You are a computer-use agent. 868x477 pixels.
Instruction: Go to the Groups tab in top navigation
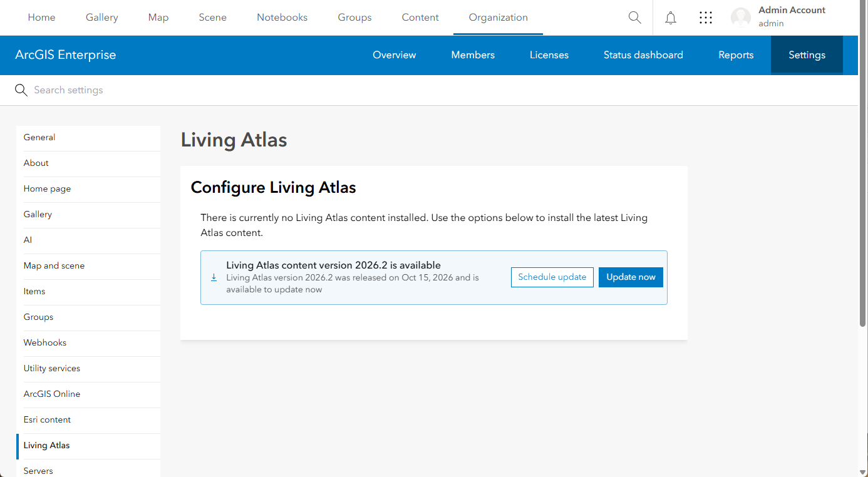[x=355, y=18]
